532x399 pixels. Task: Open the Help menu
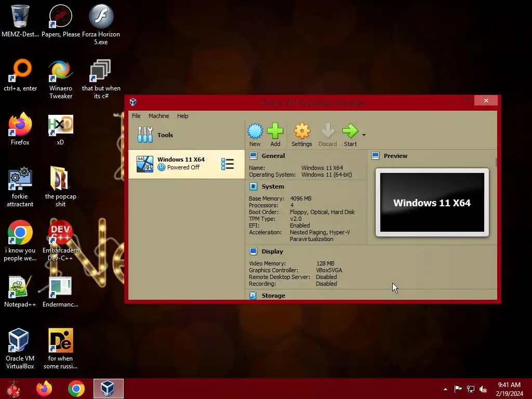click(182, 116)
